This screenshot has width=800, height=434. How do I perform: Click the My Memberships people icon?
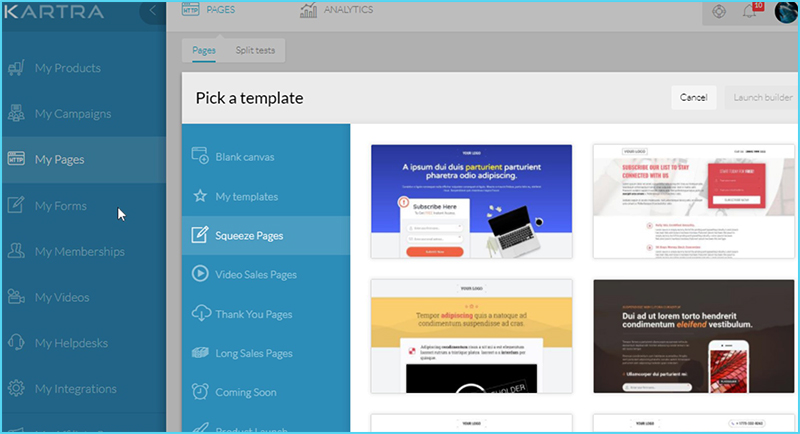[16, 251]
